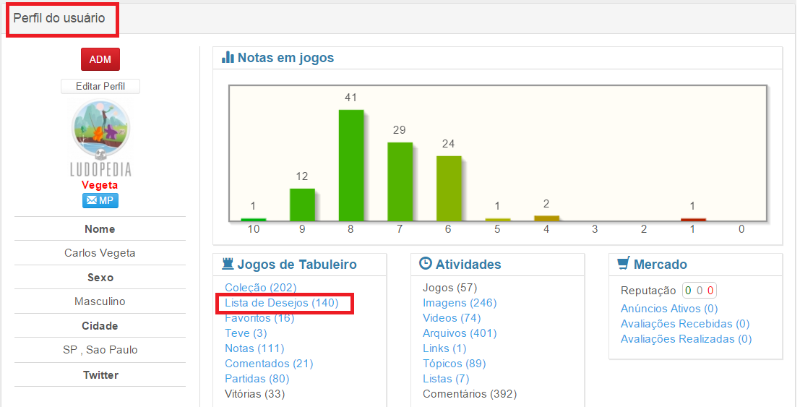Viewport: 800px width, 407px height.
Task: Click the red ADM badge button
Action: (x=100, y=60)
